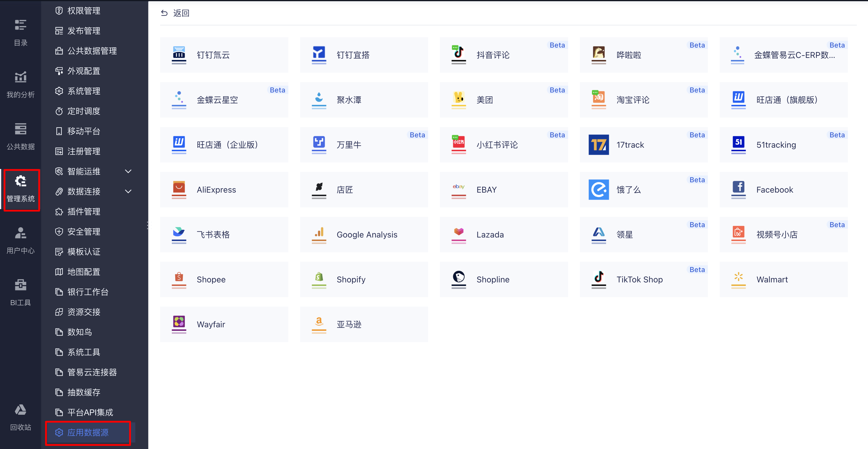Open the 插件管理 menu entry
The width and height of the screenshot is (868, 449).
coord(84,212)
